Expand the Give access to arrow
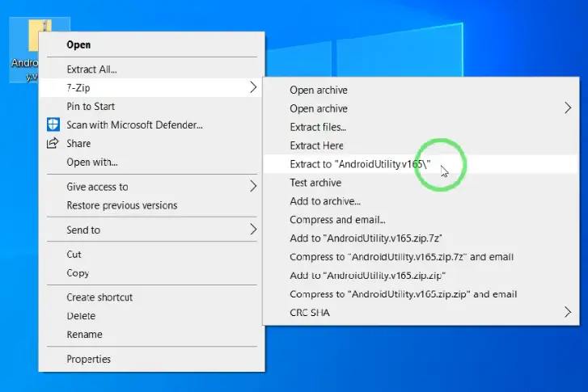The width and height of the screenshot is (588, 392). [253, 187]
